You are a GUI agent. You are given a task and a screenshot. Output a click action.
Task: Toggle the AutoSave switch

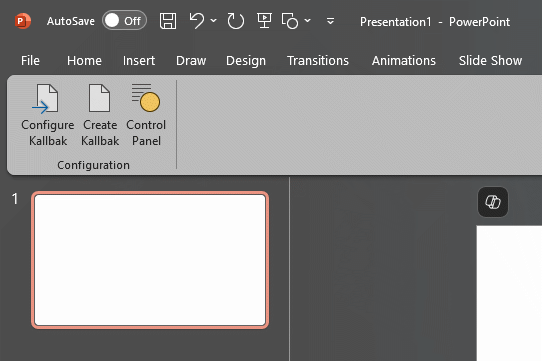[x=124, y=21]
